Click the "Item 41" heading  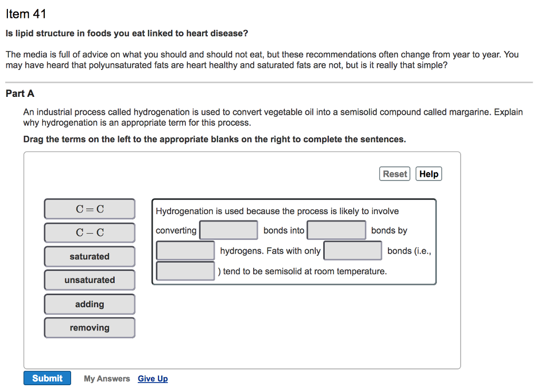26,14
